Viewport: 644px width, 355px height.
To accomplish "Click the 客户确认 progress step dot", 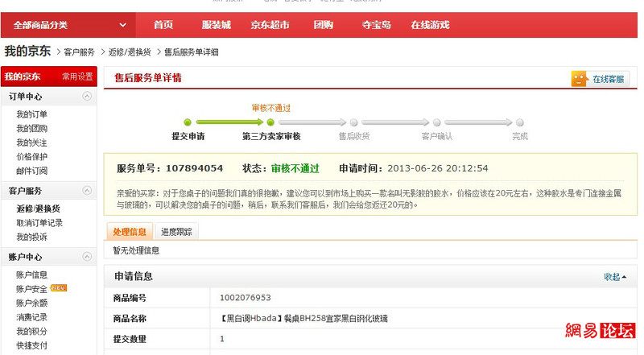I will pos(436,122).
